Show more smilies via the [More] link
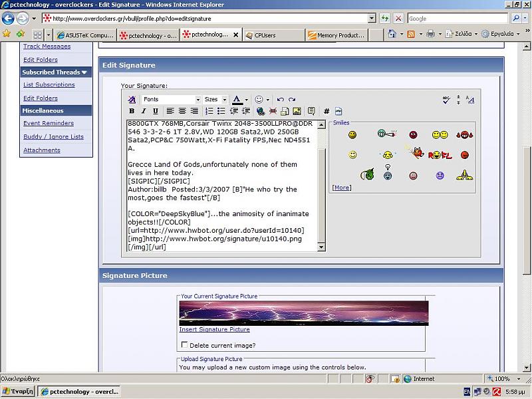The image size is (532, 399). [342, 188]
